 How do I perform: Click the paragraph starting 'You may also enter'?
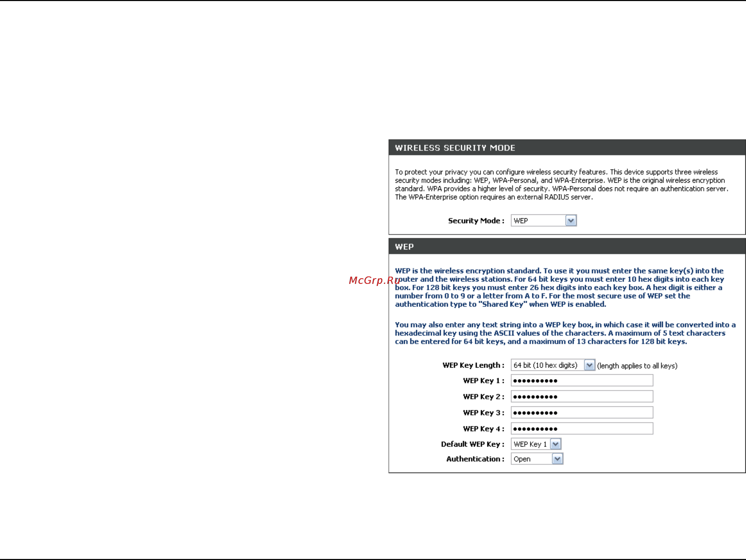(565, 333)
